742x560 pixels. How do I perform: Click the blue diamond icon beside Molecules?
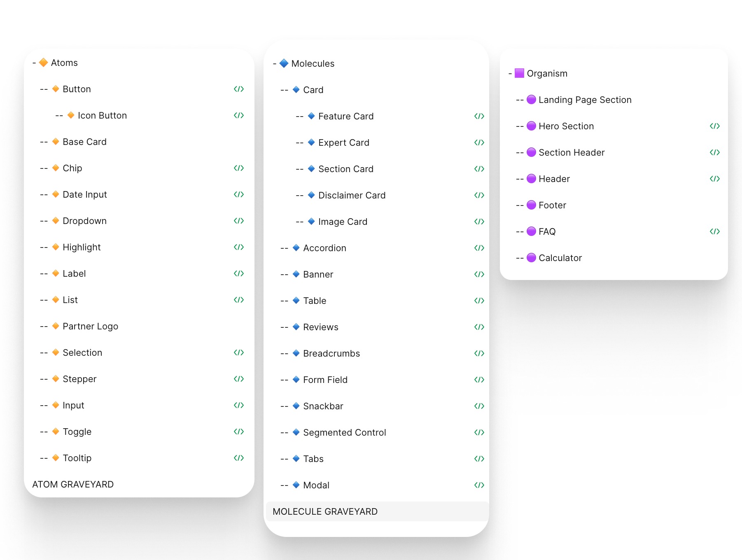coord(284,63)
